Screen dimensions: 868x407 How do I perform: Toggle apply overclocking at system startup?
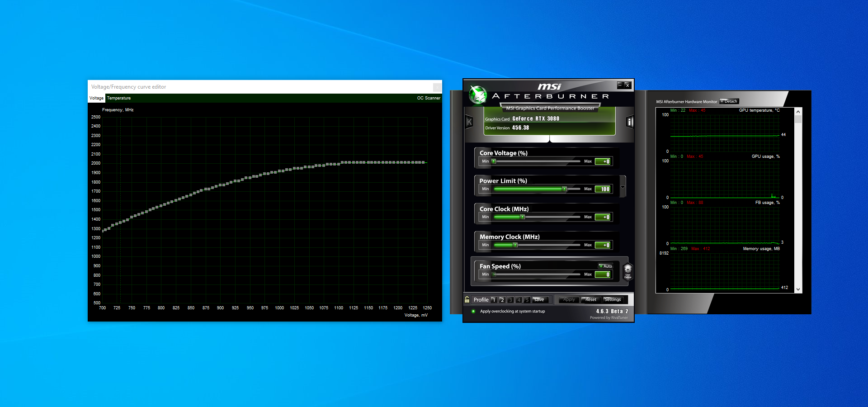[473, 311]
